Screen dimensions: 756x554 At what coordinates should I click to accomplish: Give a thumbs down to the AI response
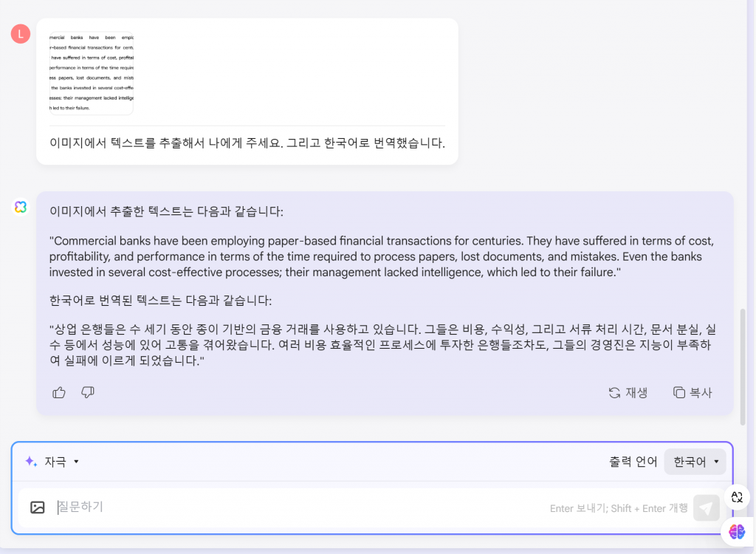[87, 392]
